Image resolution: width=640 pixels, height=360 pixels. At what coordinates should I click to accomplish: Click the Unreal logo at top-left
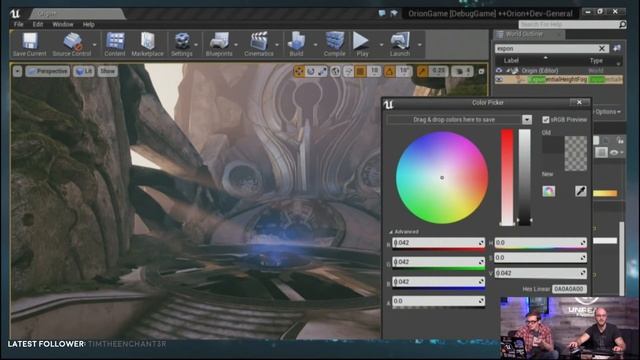click(x=15, y=14)
